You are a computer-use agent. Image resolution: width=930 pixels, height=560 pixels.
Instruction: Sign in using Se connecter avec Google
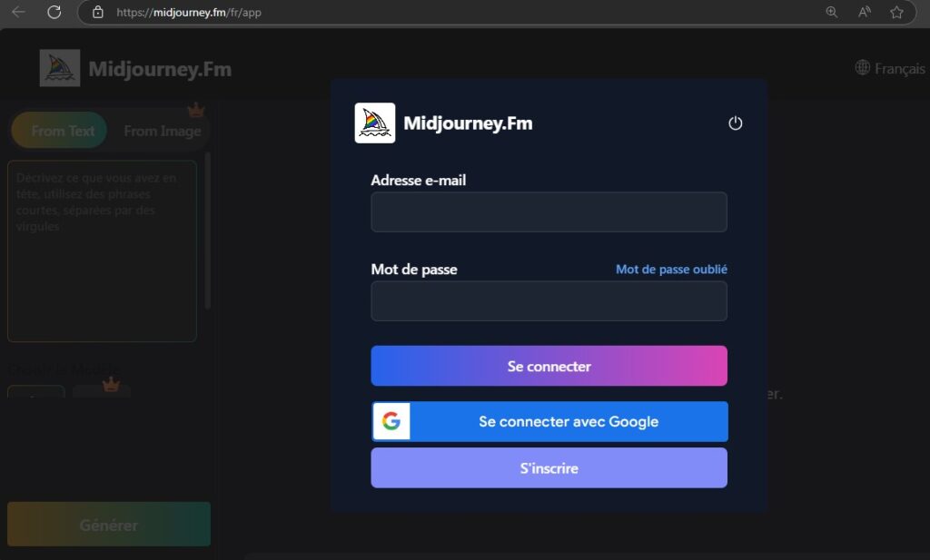tap(549, 421)
